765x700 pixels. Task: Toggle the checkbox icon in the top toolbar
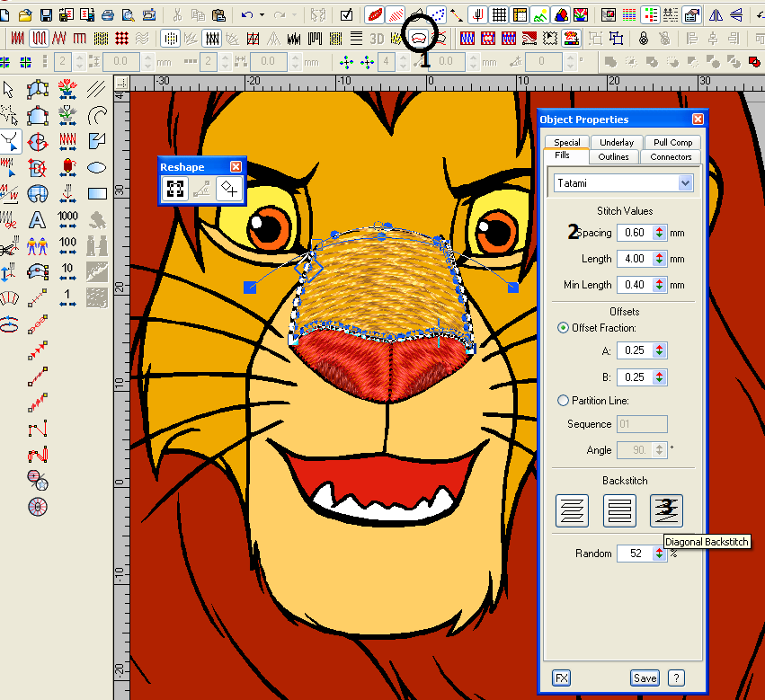(x=346, y=14)
